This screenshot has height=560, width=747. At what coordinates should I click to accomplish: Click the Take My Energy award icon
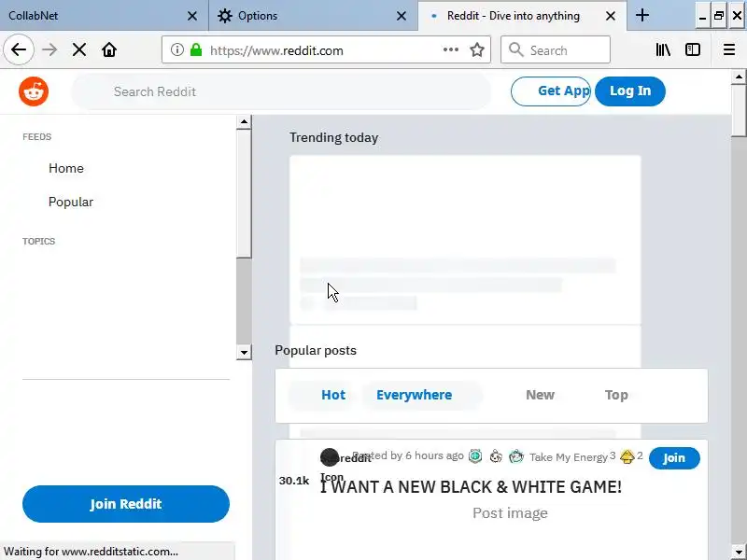click(516, 456)
